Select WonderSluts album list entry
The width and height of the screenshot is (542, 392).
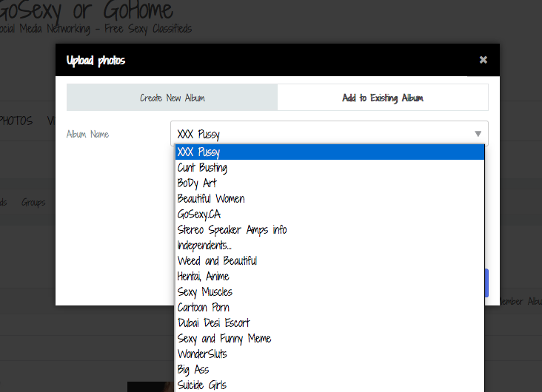(329, 354)
